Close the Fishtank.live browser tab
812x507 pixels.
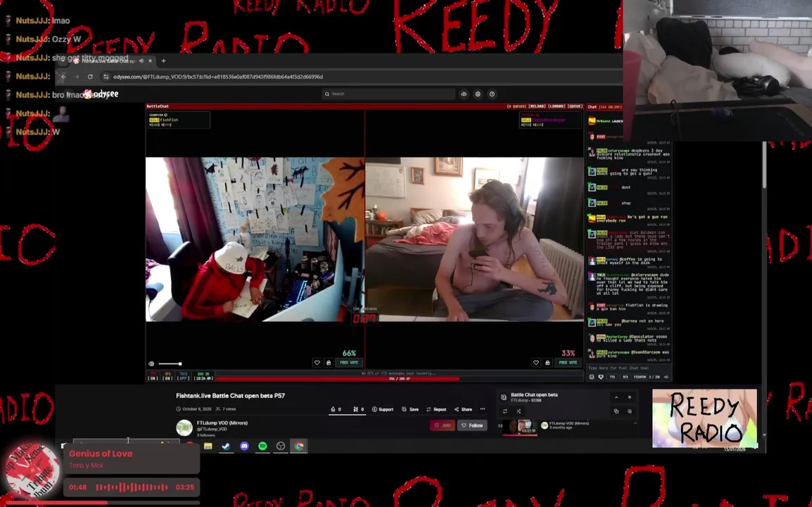(x=151, y=61)
